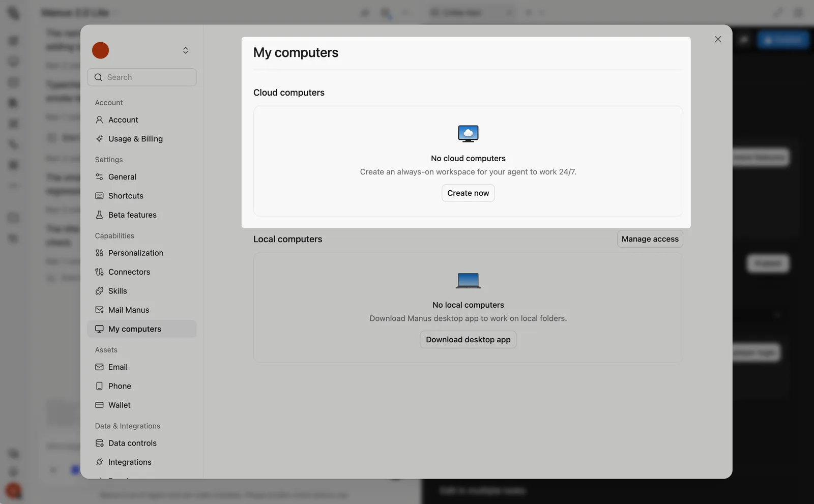Click the My computers monitor icon
Screen dimensions: 814x504
point(99,329)
